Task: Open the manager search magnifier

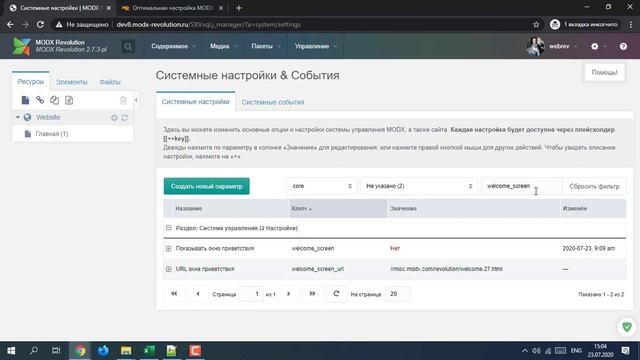Action: pos(128,47)
